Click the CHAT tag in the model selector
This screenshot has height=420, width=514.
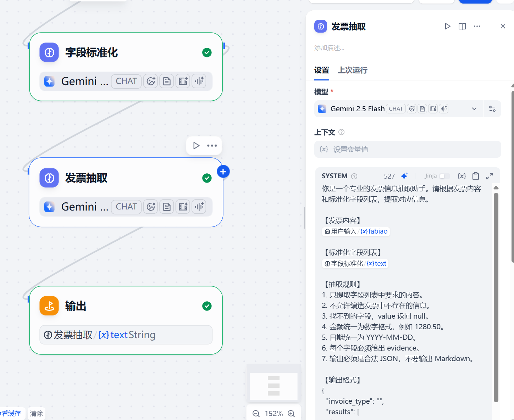tap(396, 109)
